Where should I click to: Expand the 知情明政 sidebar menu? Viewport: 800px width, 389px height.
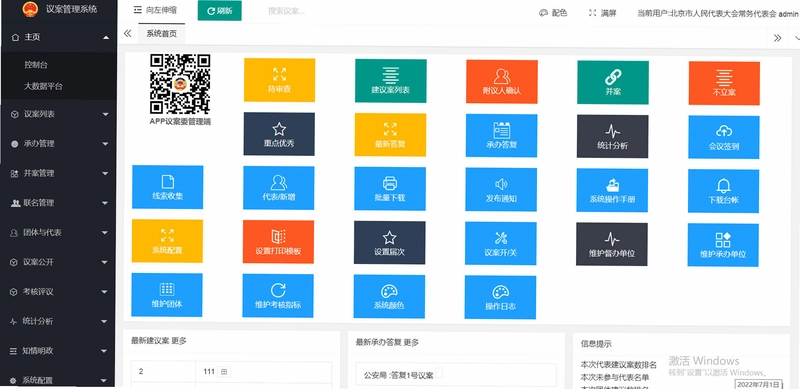click(x=58, y=351)
